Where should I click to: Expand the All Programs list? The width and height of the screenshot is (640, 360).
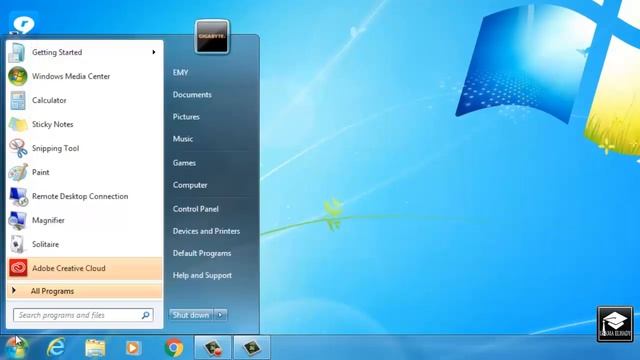tap(84, 291)
